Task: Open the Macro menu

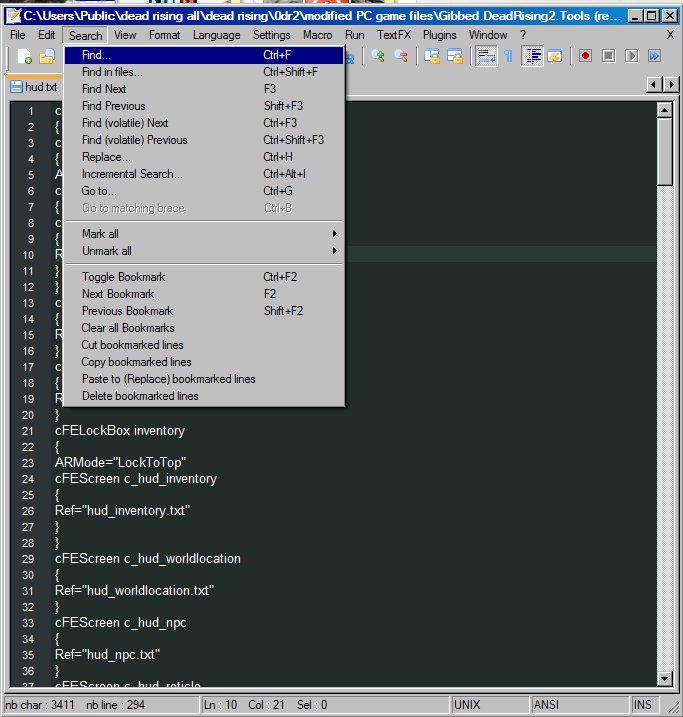Action: tap(317, 35)
